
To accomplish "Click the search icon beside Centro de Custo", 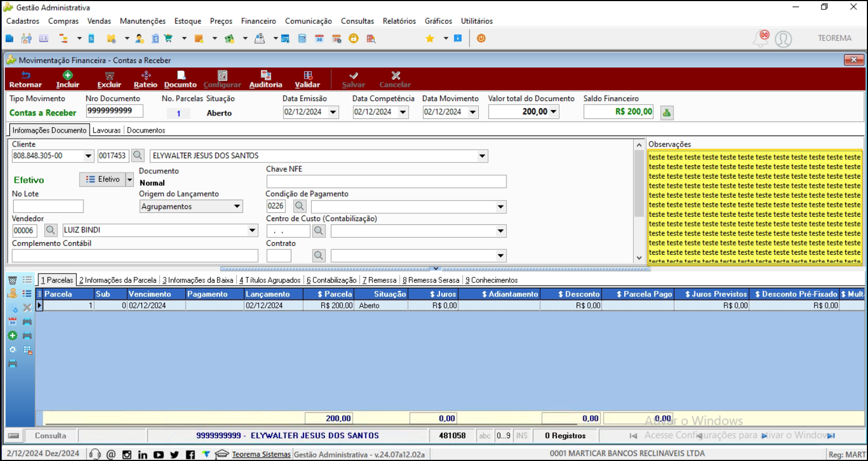I will (318, 230).
